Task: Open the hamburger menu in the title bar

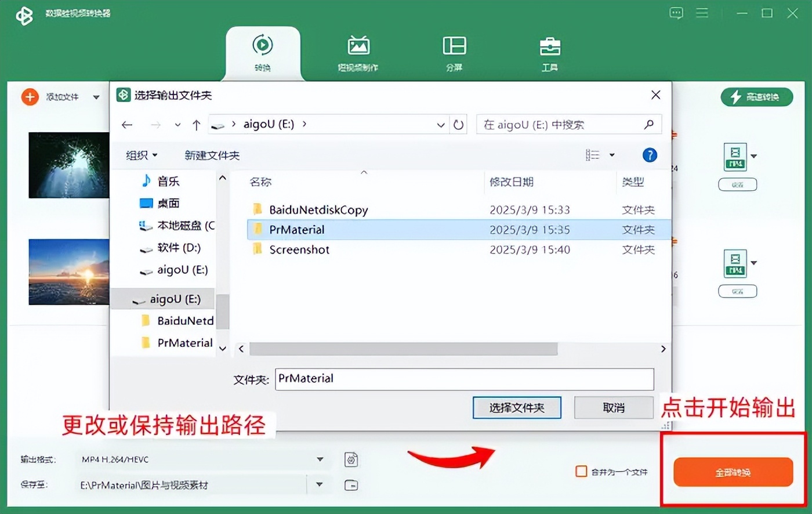Action: click(x=702, y=13)
